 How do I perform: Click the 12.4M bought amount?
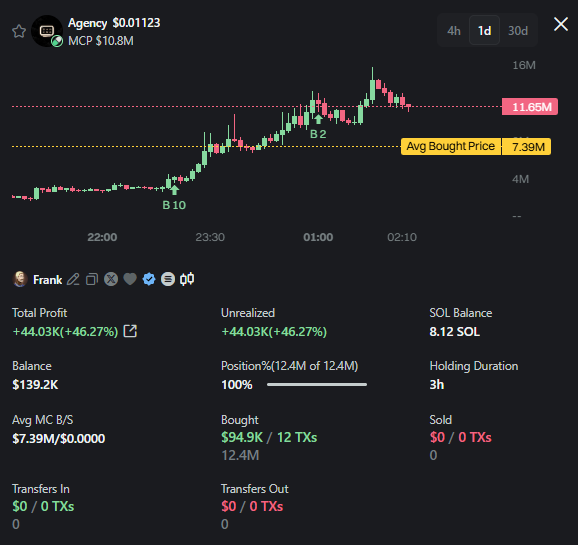point(240,455)
